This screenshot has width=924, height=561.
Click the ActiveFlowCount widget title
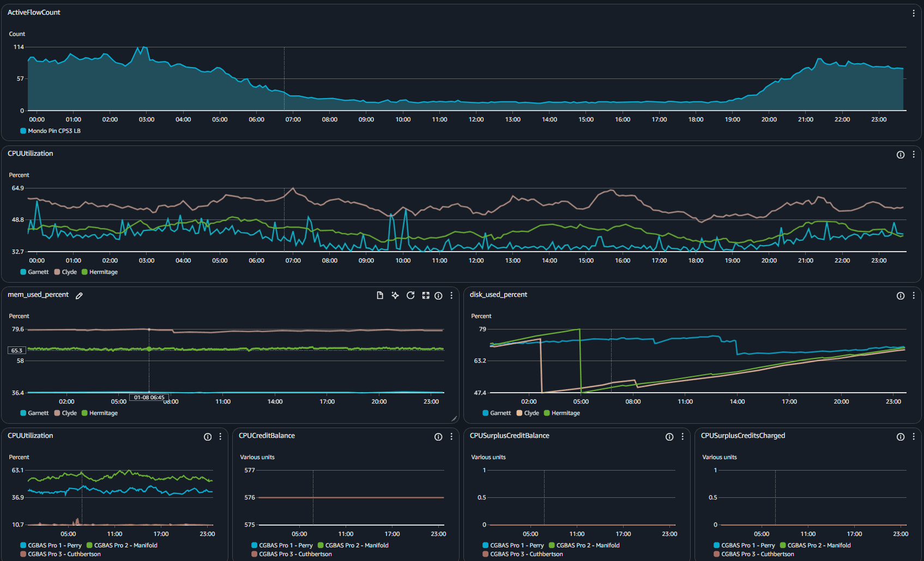coord(34,12)
